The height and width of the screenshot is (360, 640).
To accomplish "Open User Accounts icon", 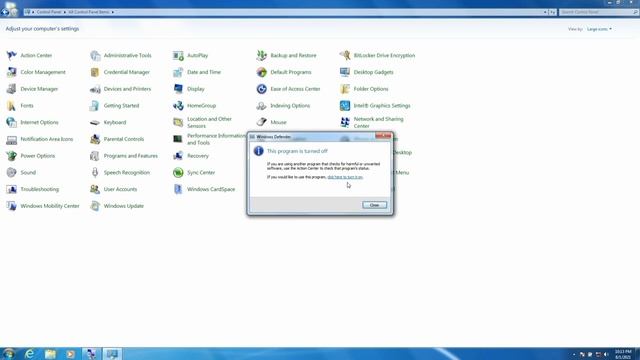I will [x=95, y=189].
